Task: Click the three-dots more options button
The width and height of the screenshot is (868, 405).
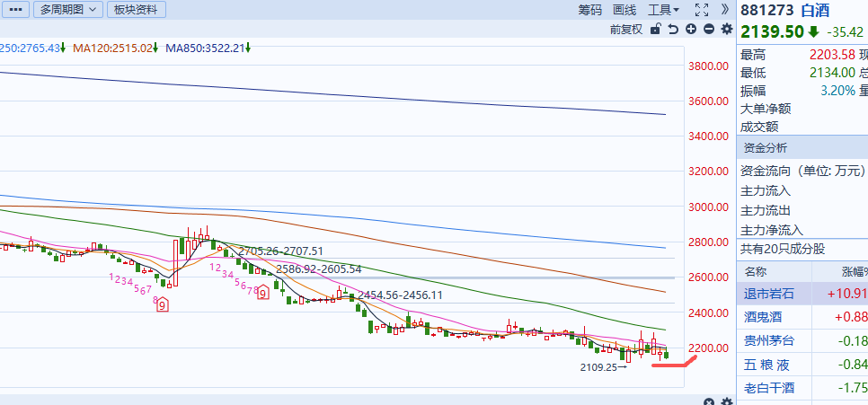Action: point(15,9)
